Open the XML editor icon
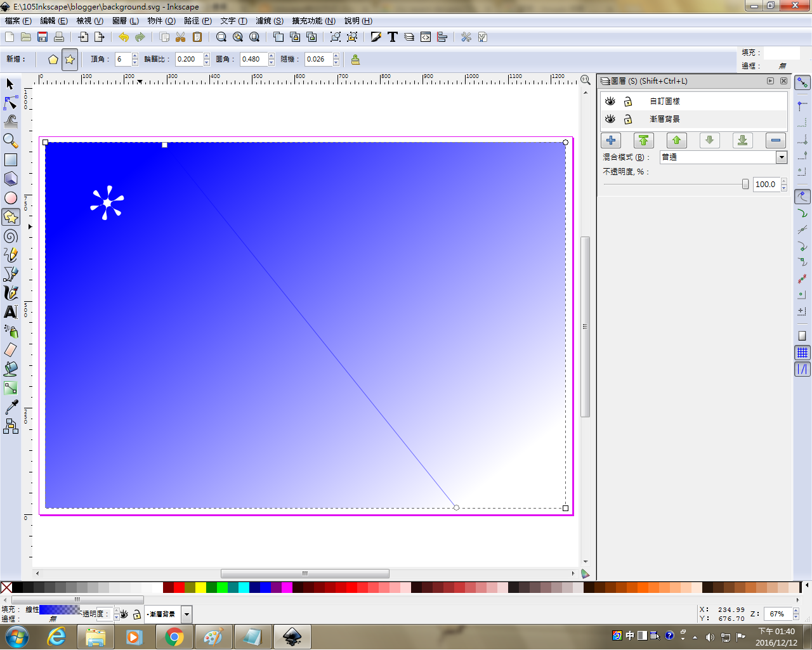The image size is (812, 650). pyautogui.click(x=426, y=37)
